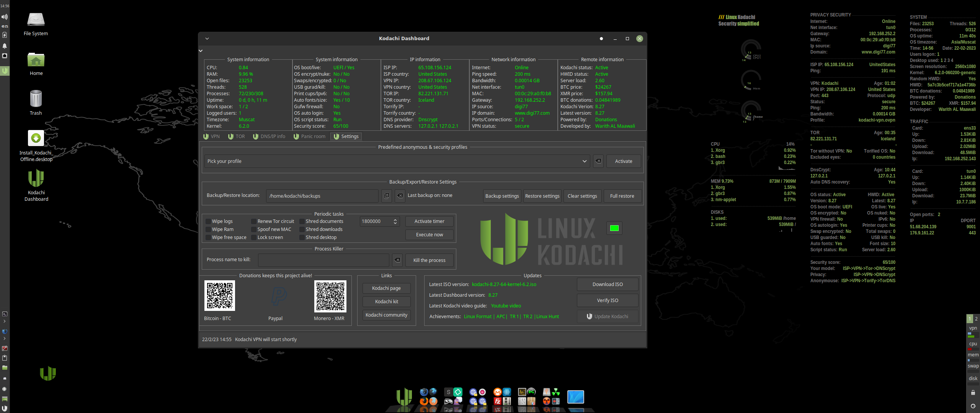980x413 pixels.
Task: Open the blue desktop screen icon in dock
Action: (575, 397)
